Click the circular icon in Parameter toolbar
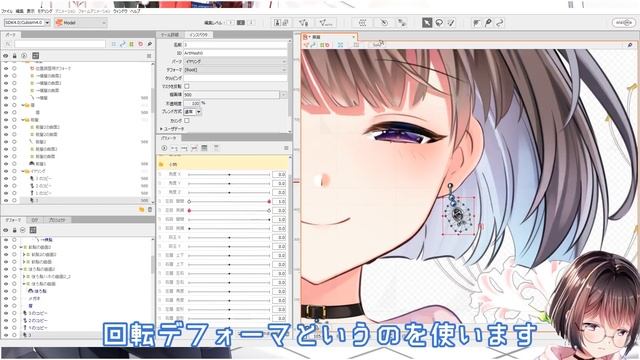Image resolution: width=640 pixels, height=360 pixels. tap(164, 148)
